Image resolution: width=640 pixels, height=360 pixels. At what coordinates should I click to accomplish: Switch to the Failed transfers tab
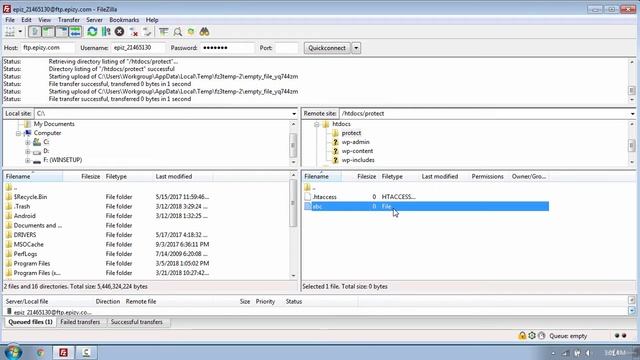(x=80, y=322)
